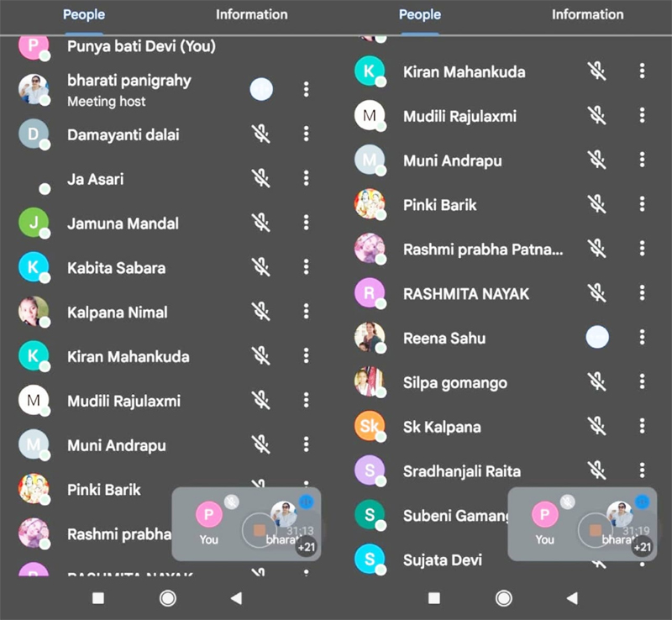Viewport: 672px width, 620px height.
Task: Open the floating call thumbnail over Subeni Gamang
Action: coord(582,523)
